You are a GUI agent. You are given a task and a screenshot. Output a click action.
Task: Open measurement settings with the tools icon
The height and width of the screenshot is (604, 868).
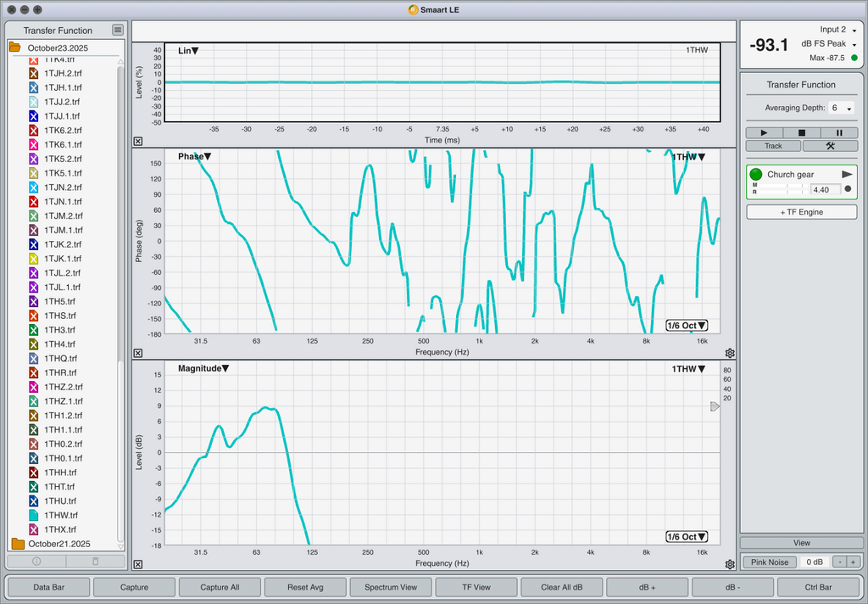[x=830, y=146]
